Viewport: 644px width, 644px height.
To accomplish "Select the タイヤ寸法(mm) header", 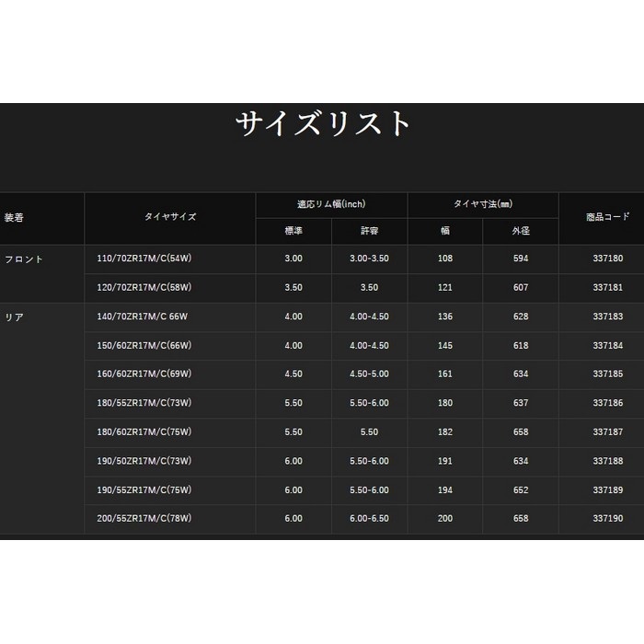I will 482,205.
